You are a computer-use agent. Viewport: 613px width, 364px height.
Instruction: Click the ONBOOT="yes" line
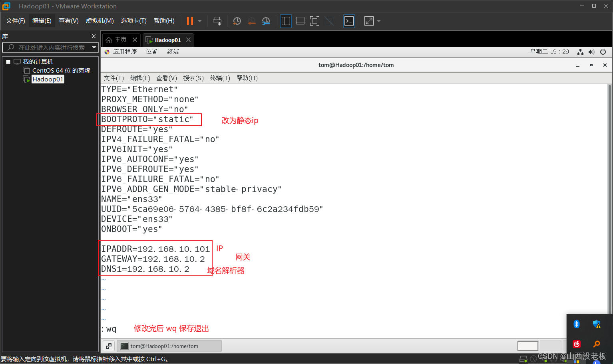131,229
